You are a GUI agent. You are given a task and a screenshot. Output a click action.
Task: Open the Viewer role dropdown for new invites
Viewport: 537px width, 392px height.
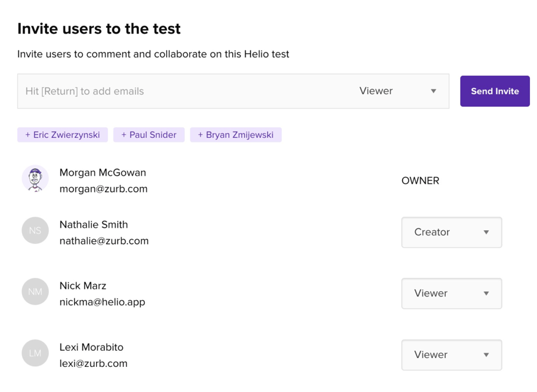[399, 91]
